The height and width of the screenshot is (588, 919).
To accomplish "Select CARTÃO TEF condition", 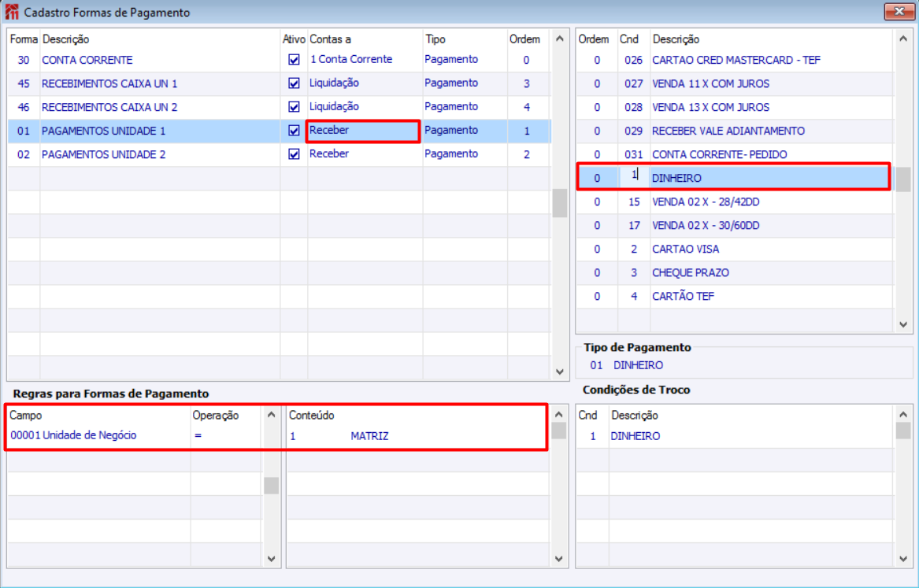I will (x=683, y=296).
